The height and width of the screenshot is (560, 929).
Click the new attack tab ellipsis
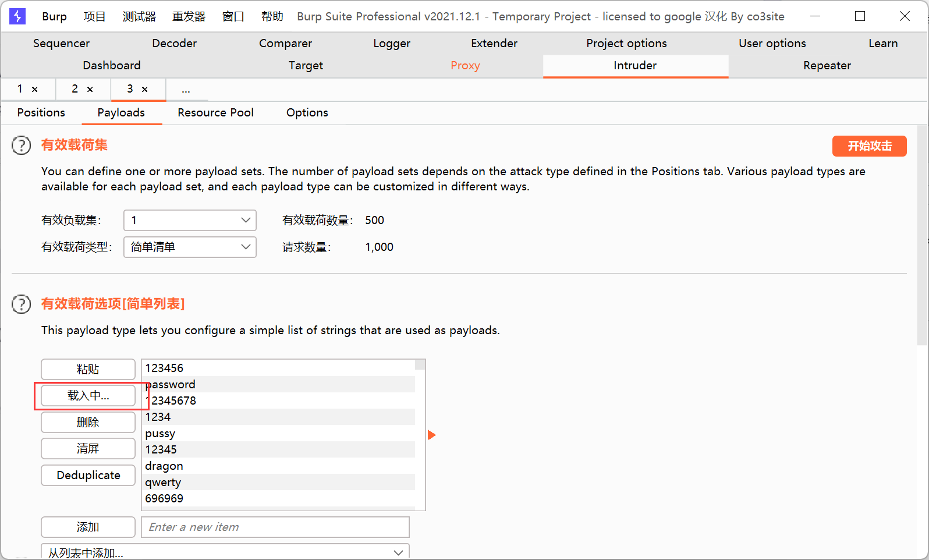tap(186, 90)
